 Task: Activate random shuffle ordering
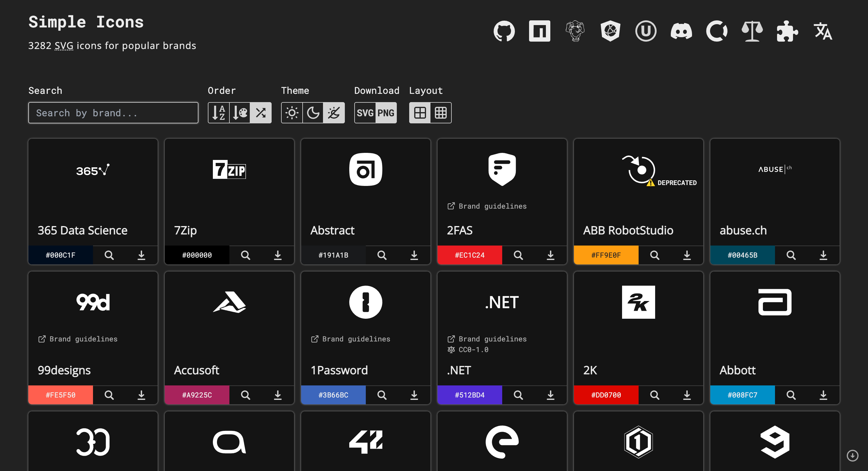click(x=260, y=112)
